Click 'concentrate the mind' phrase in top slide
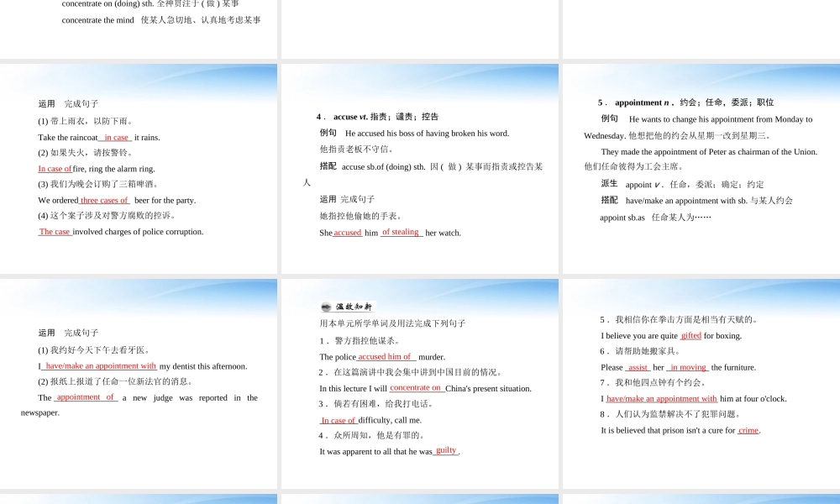This screenshot has height=504, width=840. 97,20
